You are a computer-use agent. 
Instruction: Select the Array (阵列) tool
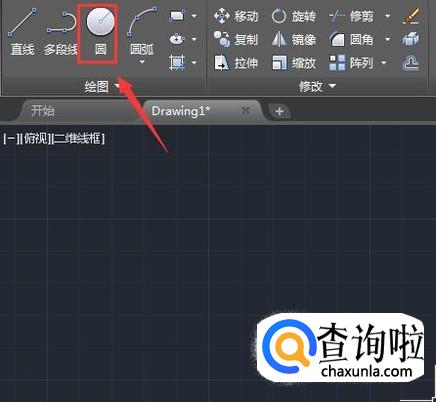tap(351, 63)
